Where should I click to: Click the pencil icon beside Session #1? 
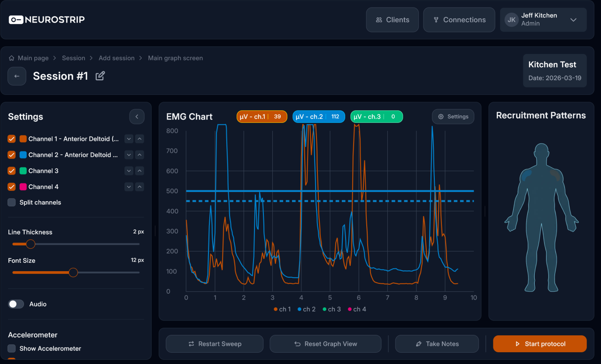point(100,76)
